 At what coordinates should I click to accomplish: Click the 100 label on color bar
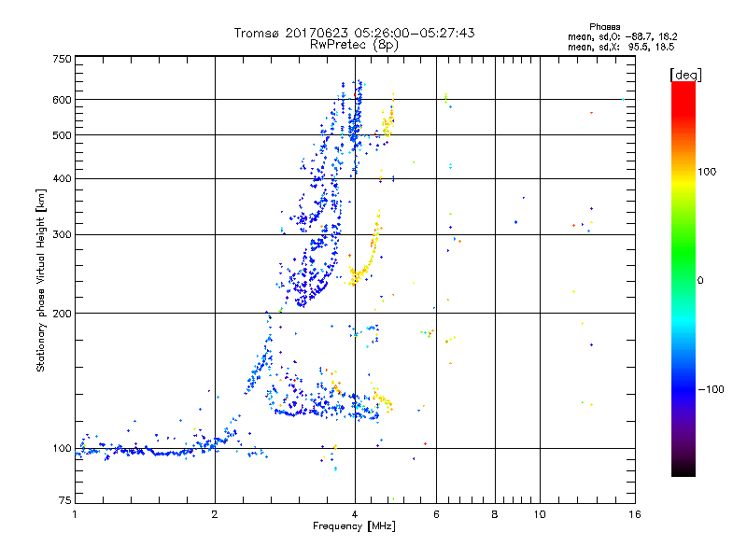click(707, 172)
